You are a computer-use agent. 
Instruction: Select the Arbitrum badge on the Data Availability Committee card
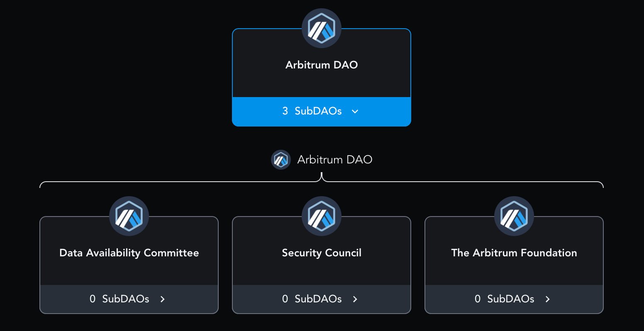tap(129, 216)
